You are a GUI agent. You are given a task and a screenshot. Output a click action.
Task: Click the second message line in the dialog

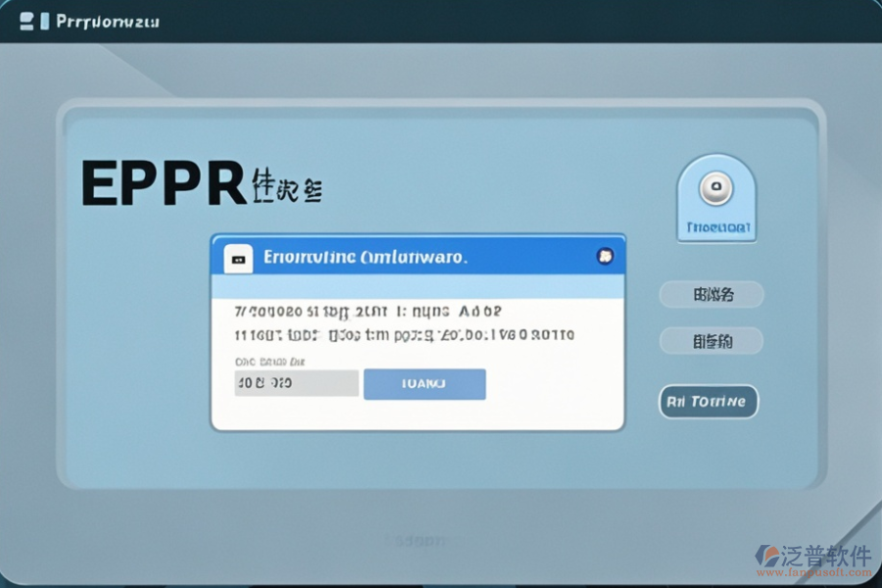(x=405, y=335)
